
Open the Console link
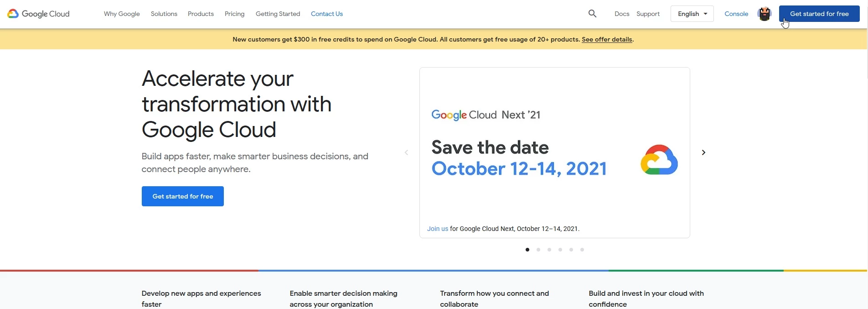click(736, 14)
